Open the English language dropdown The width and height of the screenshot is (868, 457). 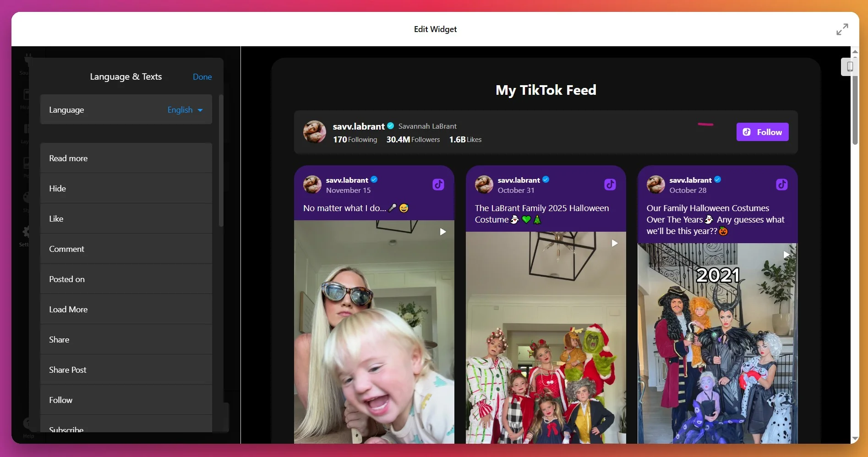pyautogui.click(x=184, y=109)
